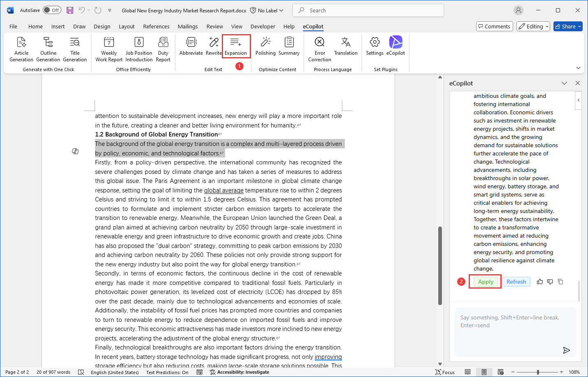Click the thumbs up icon on response

tap(540, 282)
